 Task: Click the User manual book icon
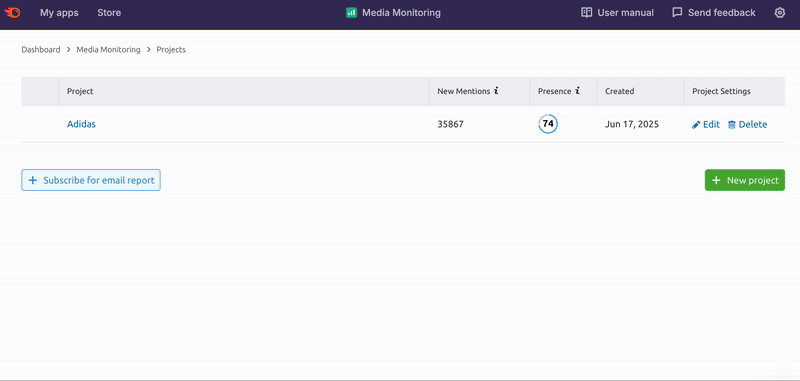click(587, 13)
